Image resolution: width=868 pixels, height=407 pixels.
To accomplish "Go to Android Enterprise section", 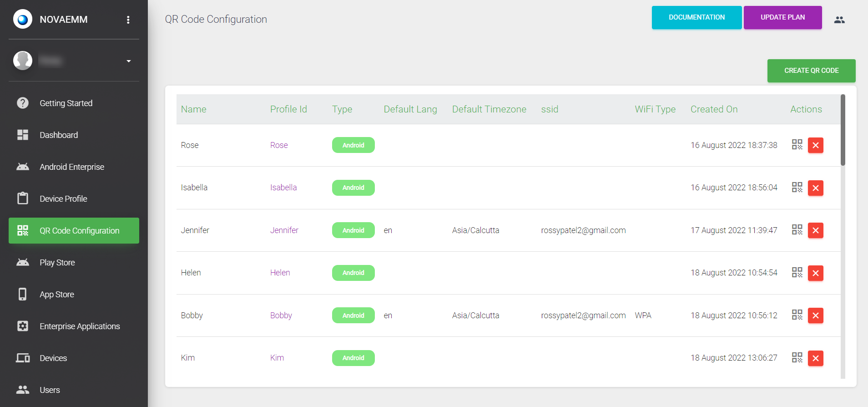I will point(72,167).
